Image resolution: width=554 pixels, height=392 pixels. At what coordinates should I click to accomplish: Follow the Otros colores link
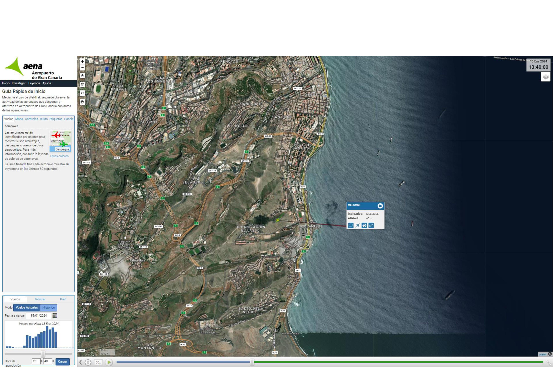pos(59,156)
